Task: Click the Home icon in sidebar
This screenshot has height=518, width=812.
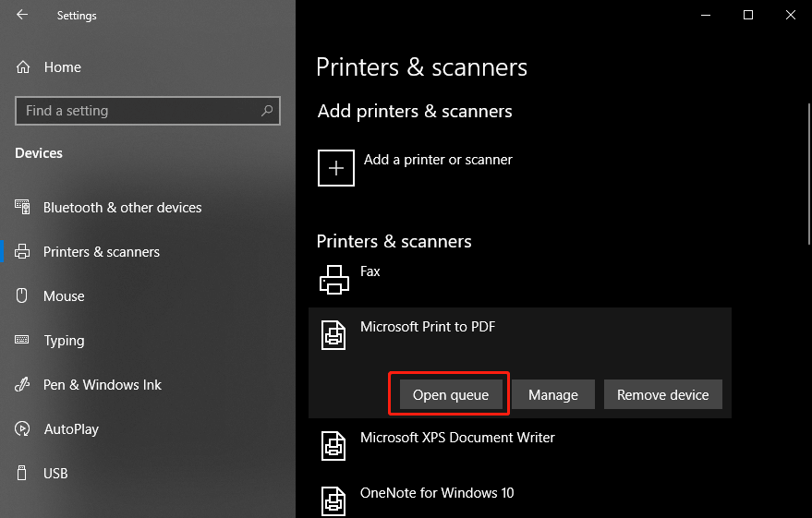Action: (24, 67)
